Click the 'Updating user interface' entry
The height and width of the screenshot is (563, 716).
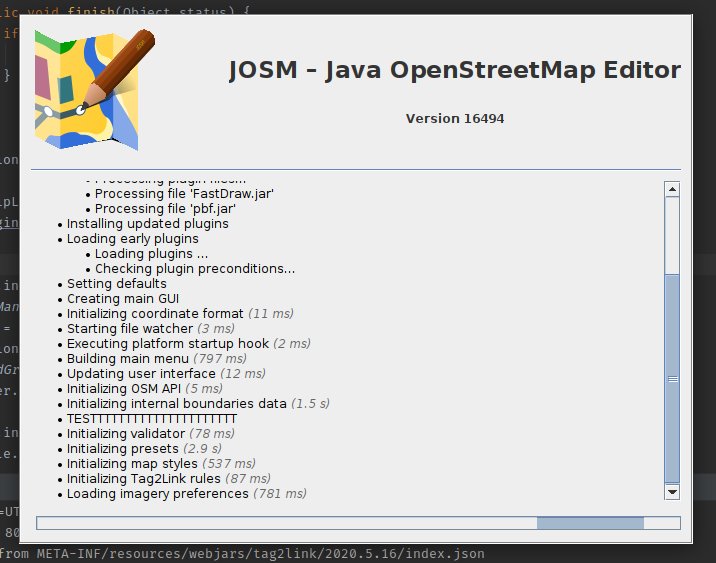coord(166,374)
